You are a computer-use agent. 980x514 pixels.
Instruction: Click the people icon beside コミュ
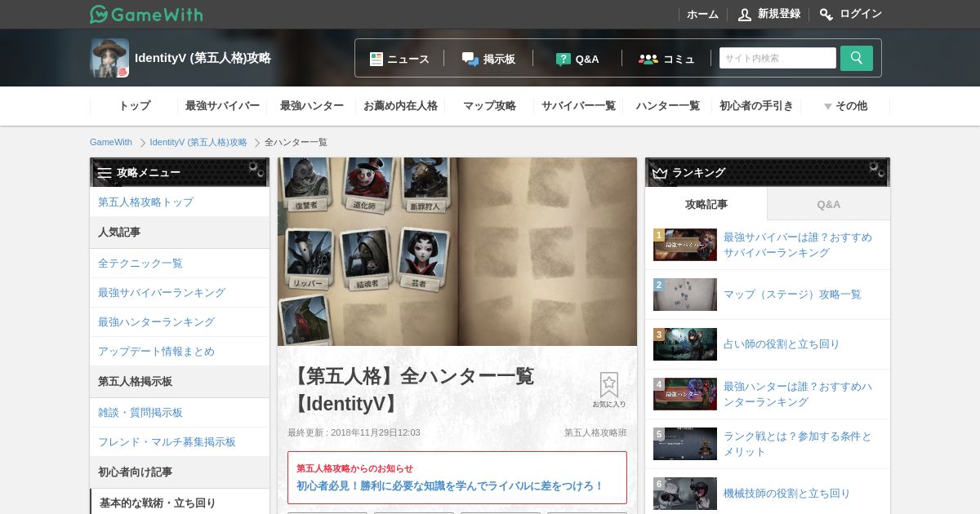point(648,59)
